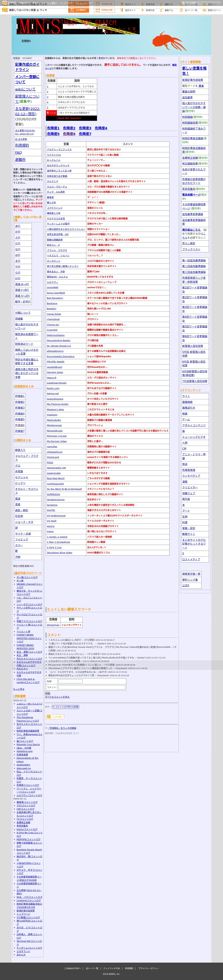Screen dimensions: 223x980
Task: Open 第一回追加基準議論 in right sidebar
Action: point(194,261)
